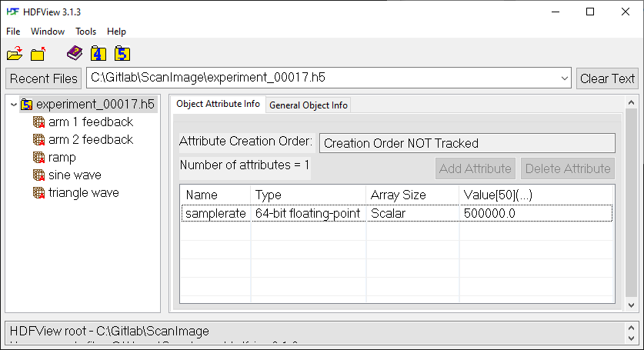Switch to General Object Info tab

[309, 105]
